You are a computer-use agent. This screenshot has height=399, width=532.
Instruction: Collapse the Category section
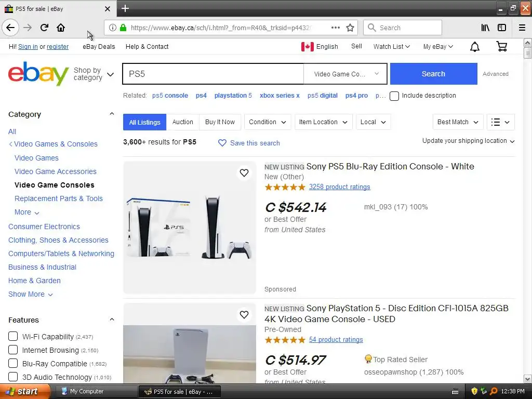[112, 114]
